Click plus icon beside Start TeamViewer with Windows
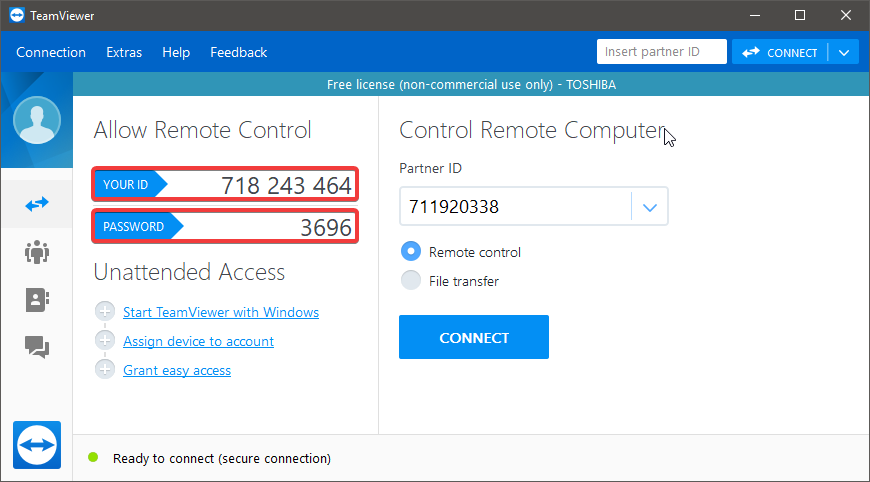 (x=105, y=312)
